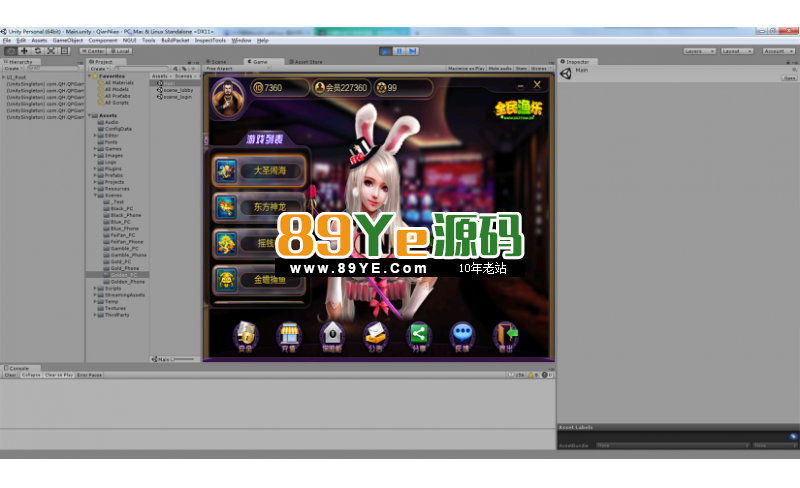Select the Gamble_PC folder
The height and width of the screenshot is (488, 800).
(121, 249)
